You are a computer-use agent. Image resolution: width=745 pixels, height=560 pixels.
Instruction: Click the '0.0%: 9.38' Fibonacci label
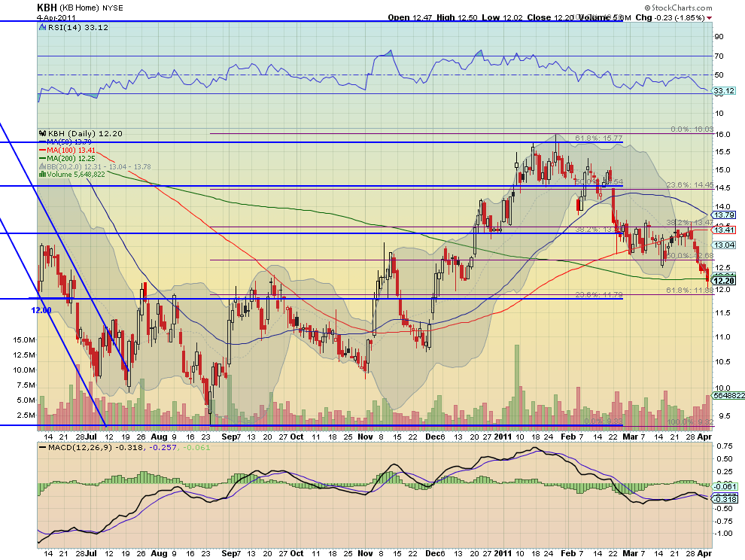pyautogui.click(x=603, y=422)
